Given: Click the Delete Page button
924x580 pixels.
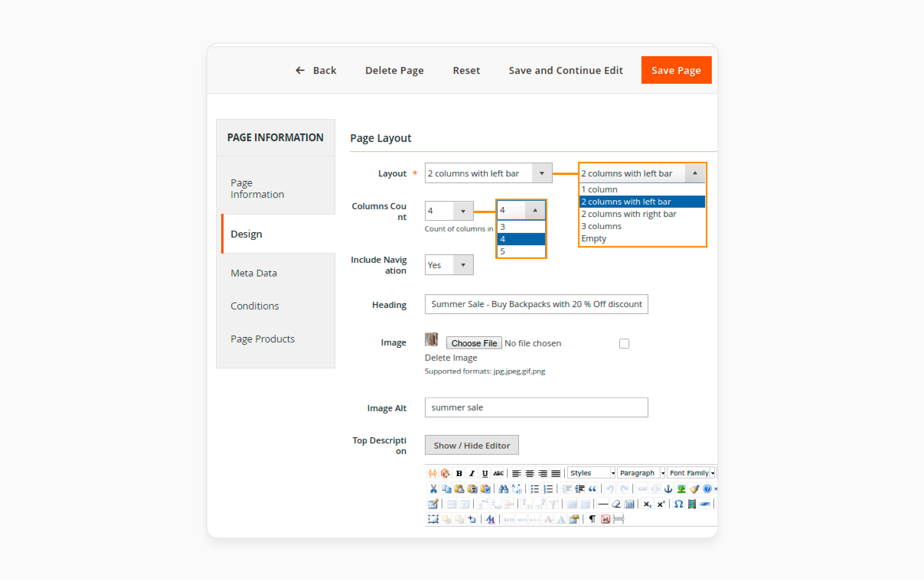Looking at the screenshot, I should click(394, 70).
